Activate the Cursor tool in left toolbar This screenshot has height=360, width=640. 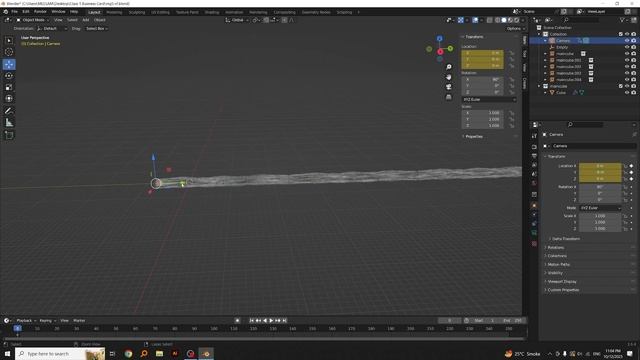point(9,52)
